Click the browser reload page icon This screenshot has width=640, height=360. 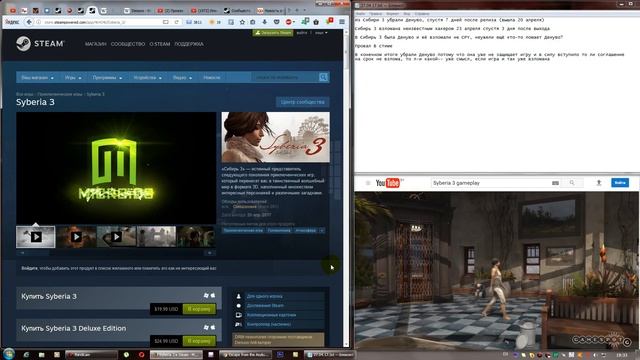(176, 22)
